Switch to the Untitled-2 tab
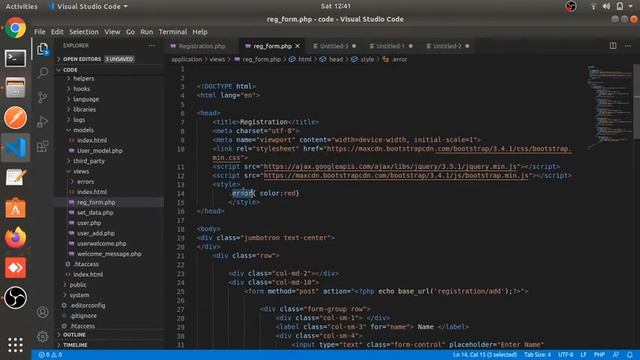Viewport: 640px width, 360px height. (x=447, y=46)
